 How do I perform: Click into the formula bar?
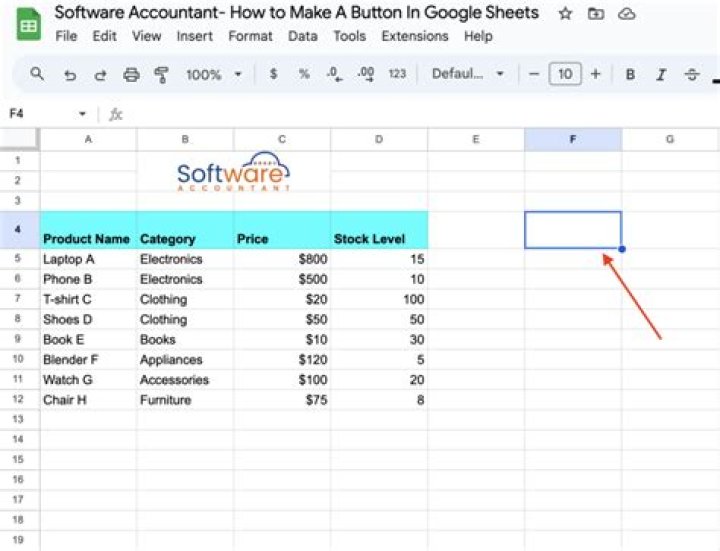point(420,114)
